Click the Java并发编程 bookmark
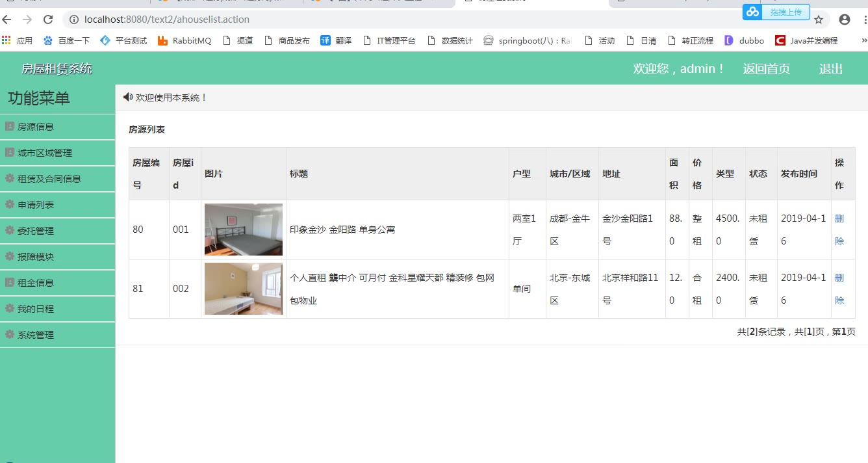The image size is (868, 463). click(x=806, y=40)
